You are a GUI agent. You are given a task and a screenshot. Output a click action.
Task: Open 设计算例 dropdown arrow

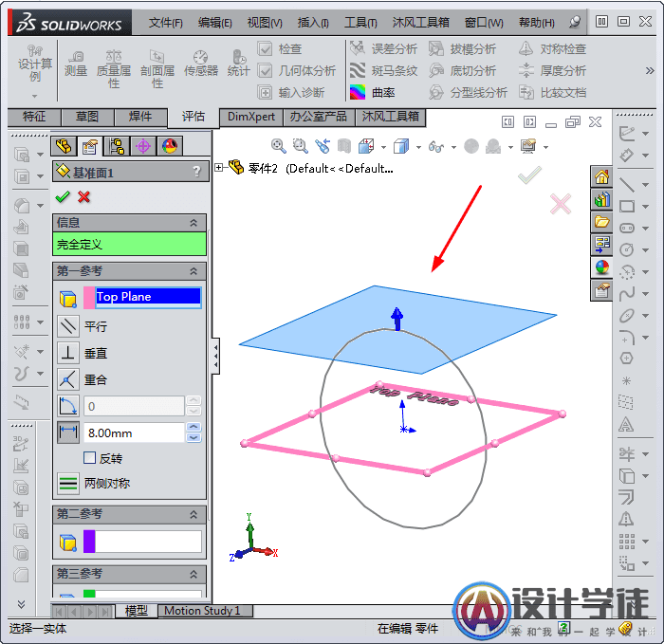pos(35,96)
